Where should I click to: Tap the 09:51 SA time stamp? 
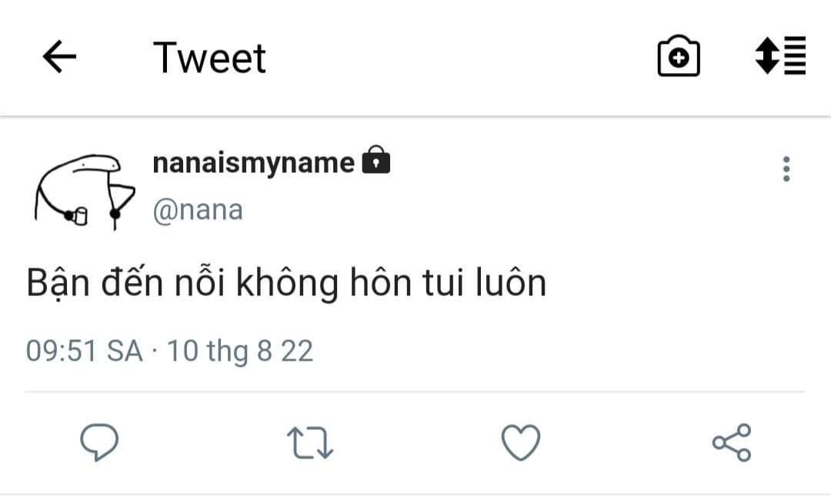(85, 351)
